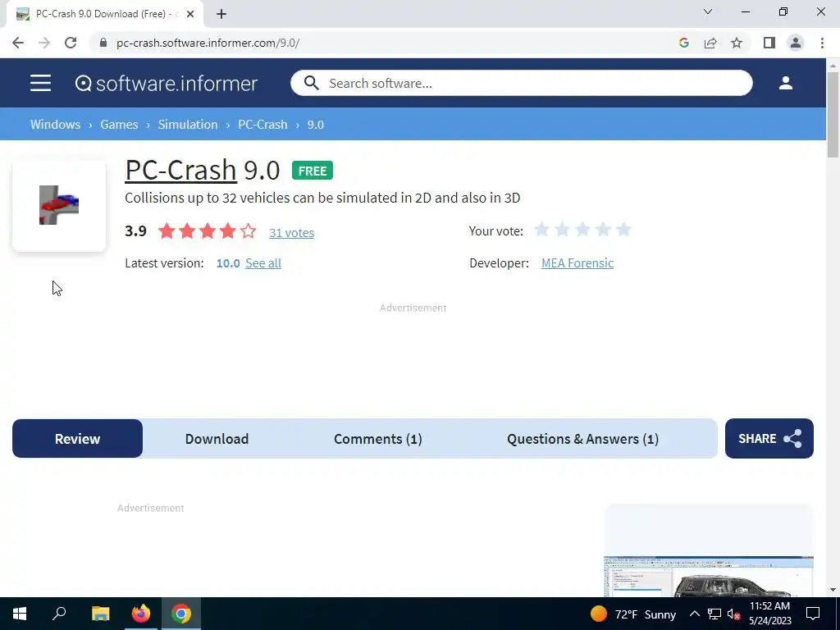This screenshot has height=630, width=840.
Task: Share this page icon in address bar
Action: point(710,43)
